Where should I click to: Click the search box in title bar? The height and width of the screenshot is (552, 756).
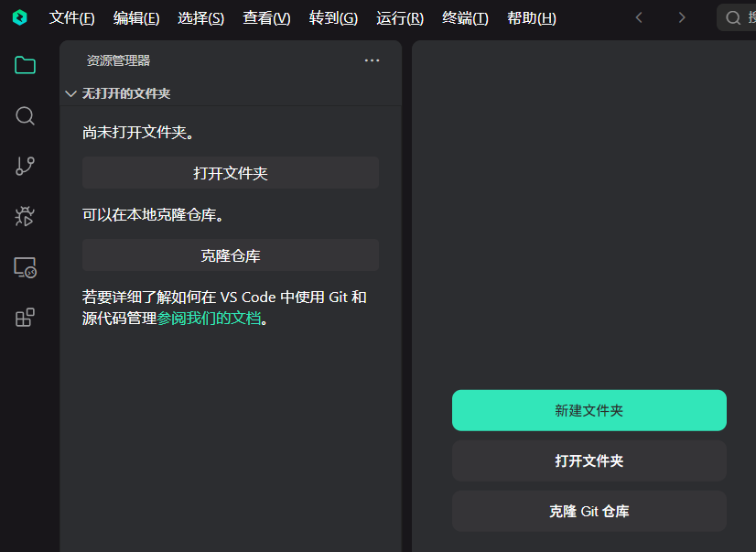[x=737, y=17]
